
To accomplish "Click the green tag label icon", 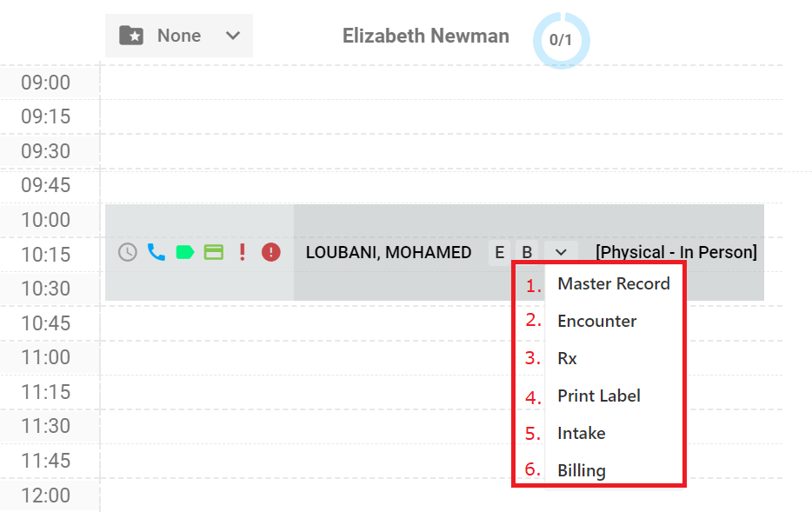I will [x=185, y=253].
